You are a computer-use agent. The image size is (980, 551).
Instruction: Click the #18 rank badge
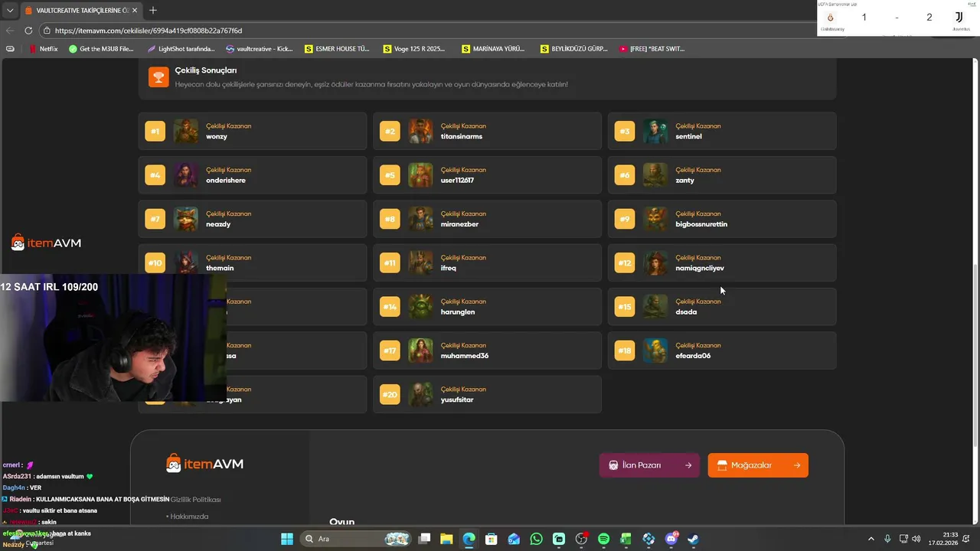click(625, 350)
